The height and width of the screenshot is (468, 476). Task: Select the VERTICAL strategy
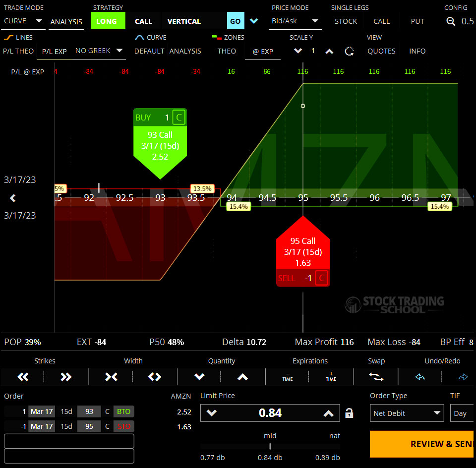click(184, 21)
